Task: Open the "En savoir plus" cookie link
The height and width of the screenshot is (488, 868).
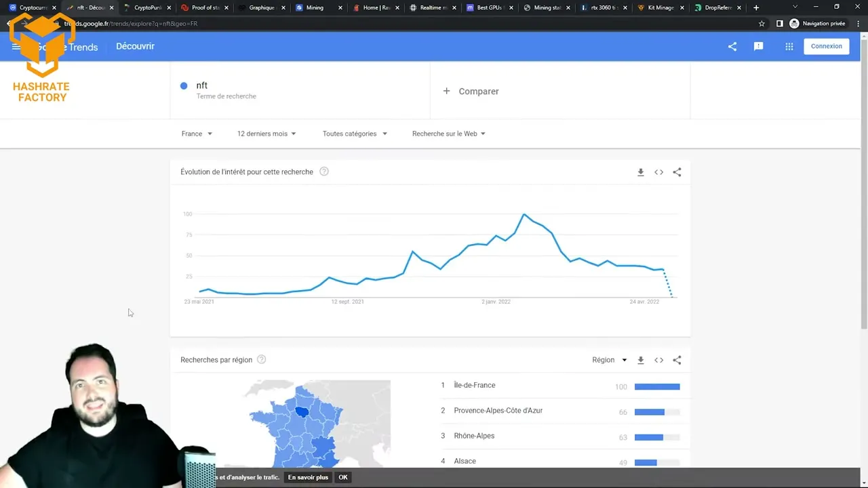Action: pos(308,477)
